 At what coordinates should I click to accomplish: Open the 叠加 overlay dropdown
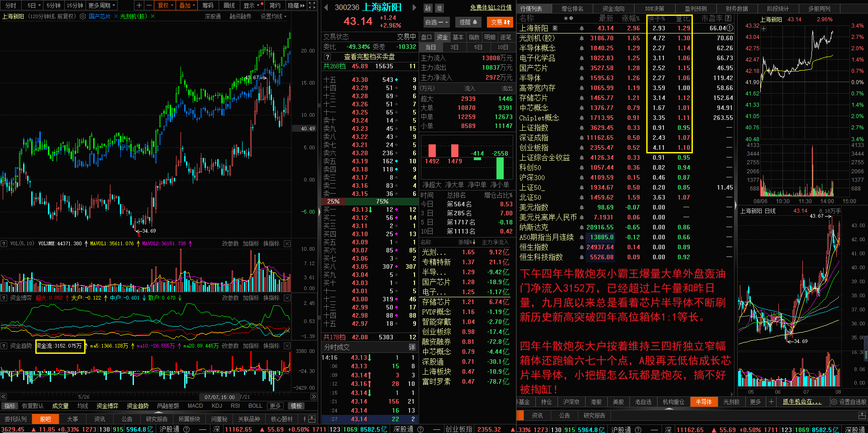(x=187, y=5)
